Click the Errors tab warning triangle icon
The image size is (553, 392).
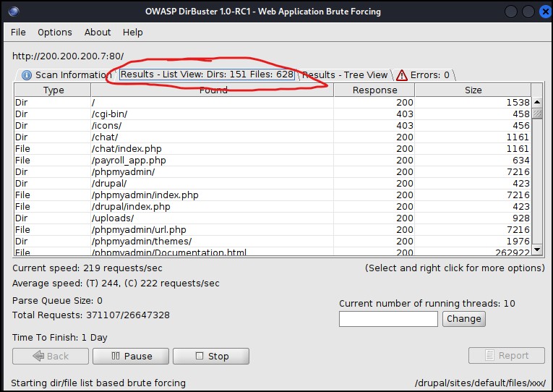coord(401,75)
